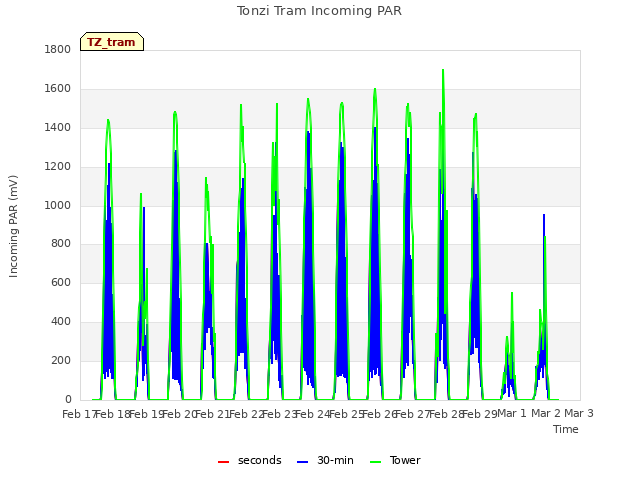Toggle the Tower legend entry

point(395,460)
